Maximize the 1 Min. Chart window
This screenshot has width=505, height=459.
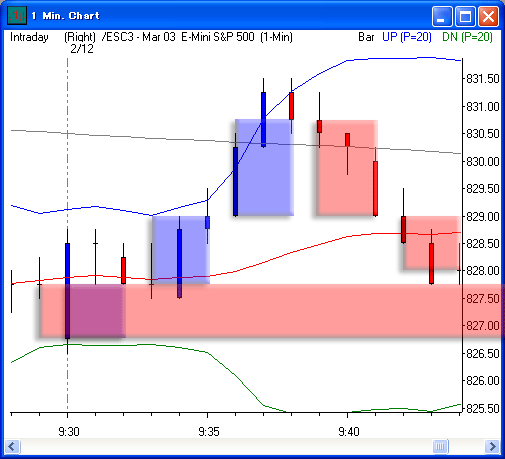point(465,16)
